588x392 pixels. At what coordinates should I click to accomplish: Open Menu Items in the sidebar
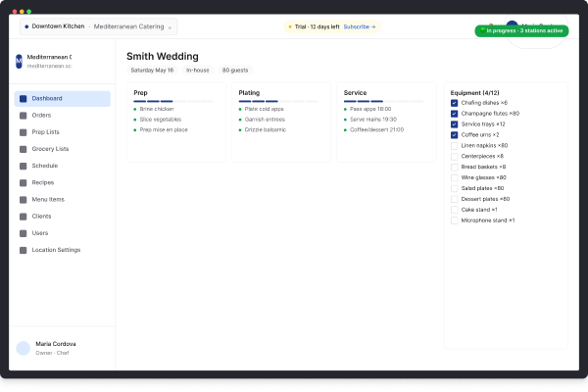(63, 200)
